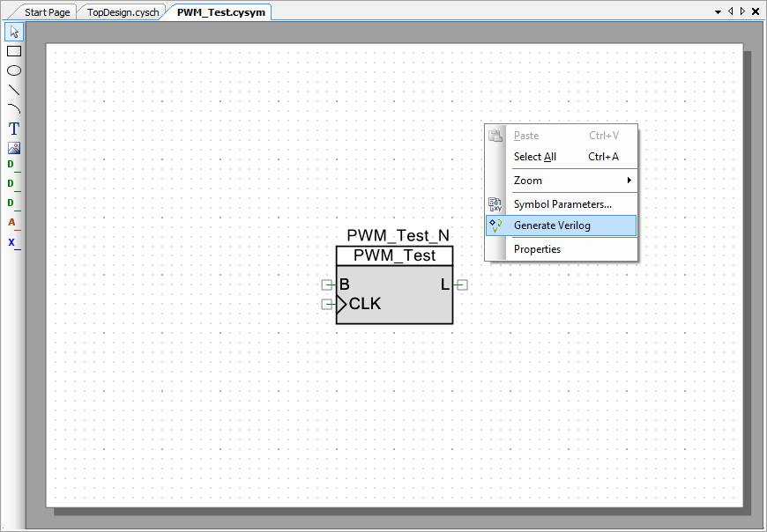Pick the straight line tool
The width and height of the screenshot is (767, 532).
point(14,90)
